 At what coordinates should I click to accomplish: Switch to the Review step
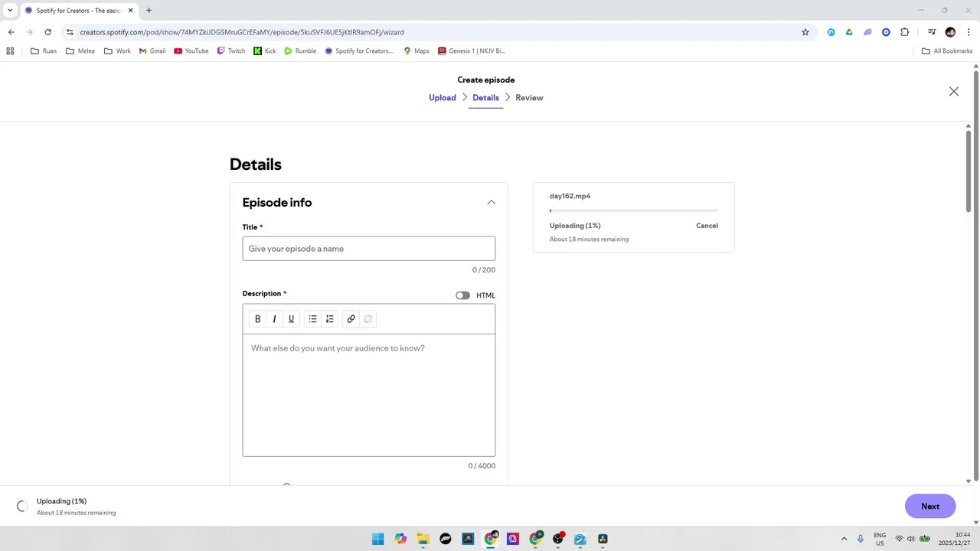529,98
